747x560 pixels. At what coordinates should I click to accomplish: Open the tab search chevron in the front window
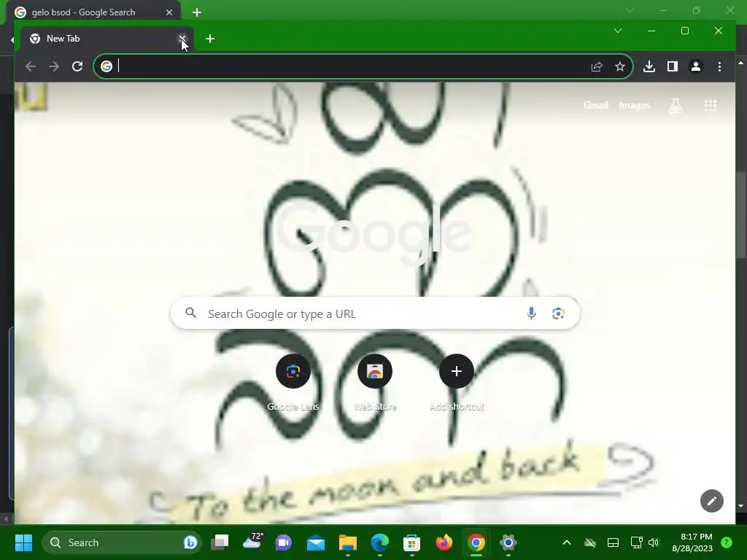(618, 31)
